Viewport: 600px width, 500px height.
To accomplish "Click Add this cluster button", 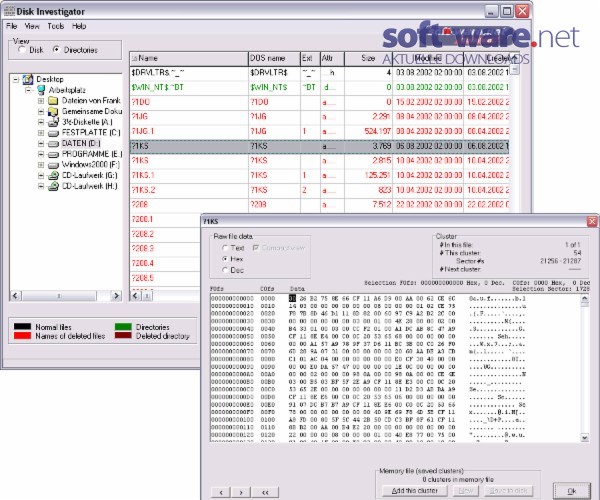I will point(415,490).
